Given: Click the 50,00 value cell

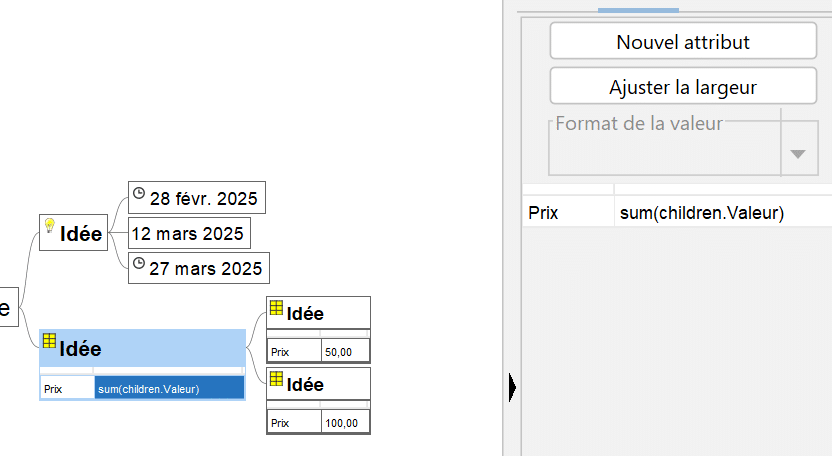Looking at the screenshot, I should (344, 352).
